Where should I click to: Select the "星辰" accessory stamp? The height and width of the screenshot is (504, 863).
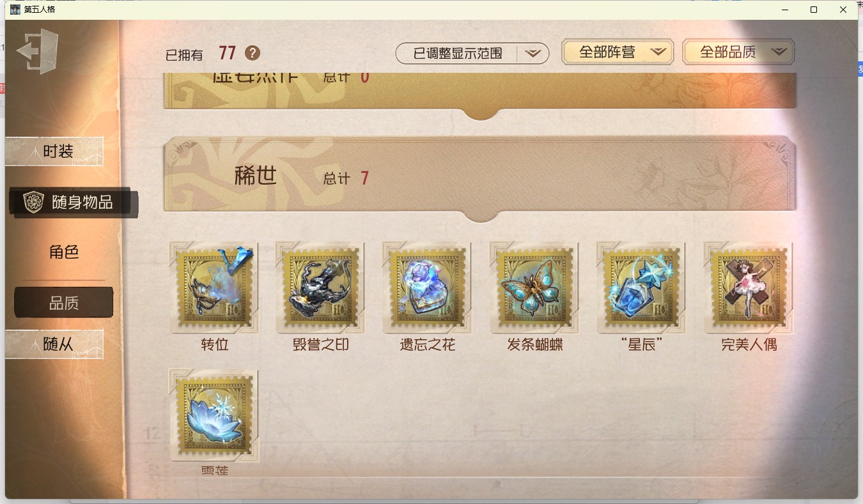tap(641, 287)
